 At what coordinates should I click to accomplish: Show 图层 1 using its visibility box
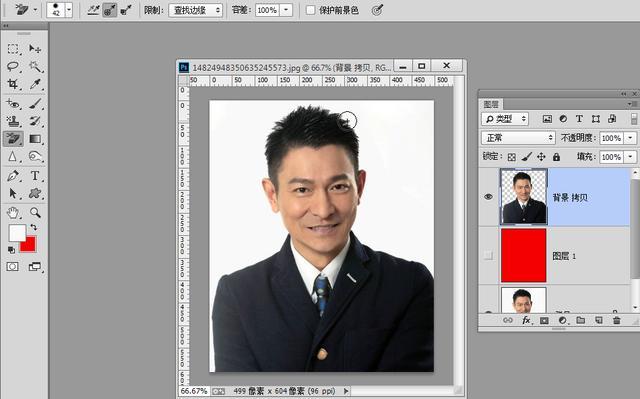pos(488,255)
